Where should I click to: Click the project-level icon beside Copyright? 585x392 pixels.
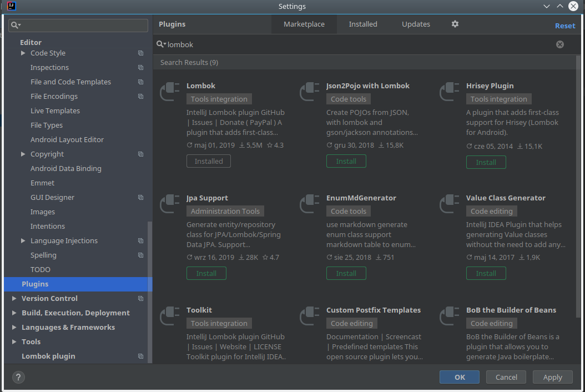[x=140, y=154]
